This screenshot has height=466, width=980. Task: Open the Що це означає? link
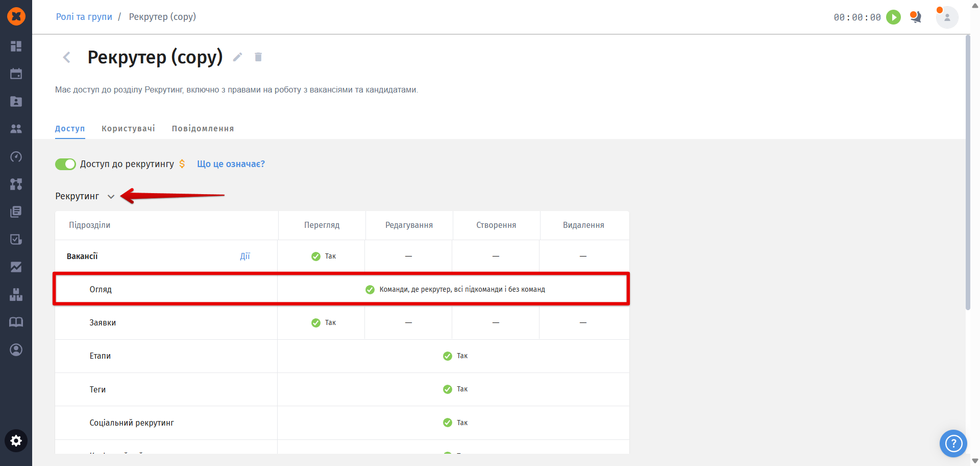[231, 164]
